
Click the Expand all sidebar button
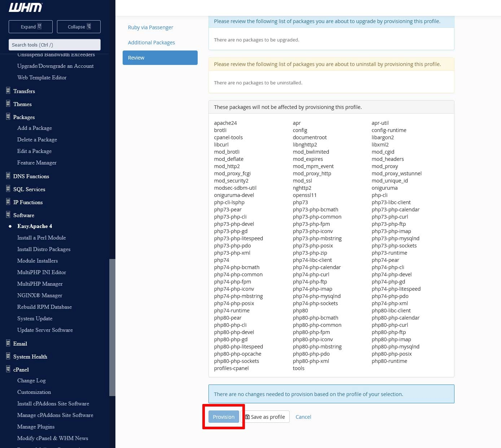(31, 27)
